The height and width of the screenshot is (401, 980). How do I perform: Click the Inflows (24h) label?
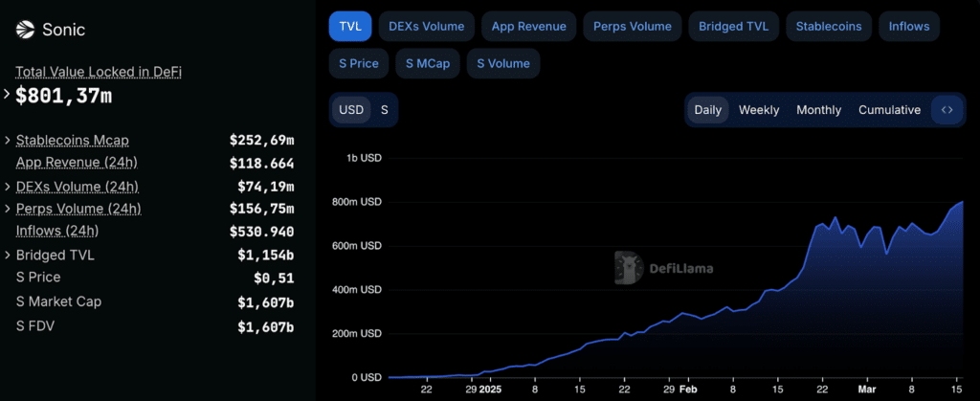(57, 231)
